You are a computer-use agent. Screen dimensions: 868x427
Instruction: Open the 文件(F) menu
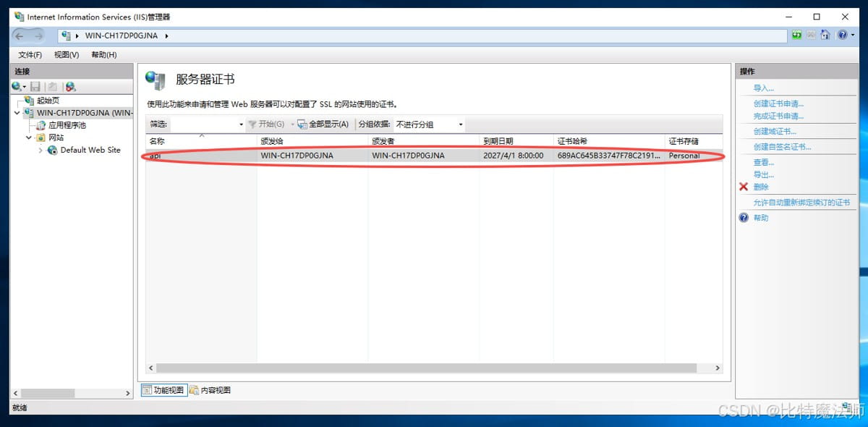tap(30, 55)
